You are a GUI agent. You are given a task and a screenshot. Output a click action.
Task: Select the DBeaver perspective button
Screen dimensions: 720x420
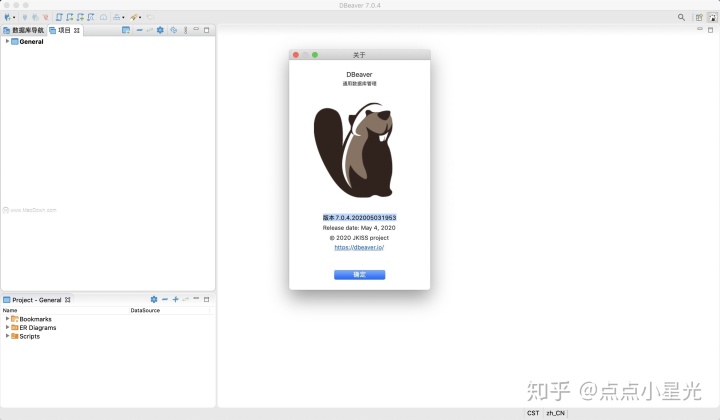712,17
